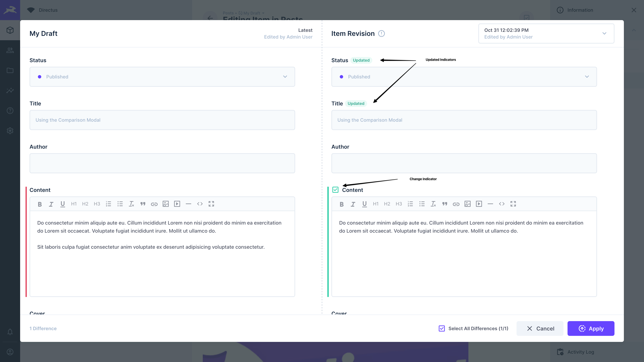Expand left Status Published dropdown
The width and height of the screenshot is (644, 362).
(x=162, y=77)
